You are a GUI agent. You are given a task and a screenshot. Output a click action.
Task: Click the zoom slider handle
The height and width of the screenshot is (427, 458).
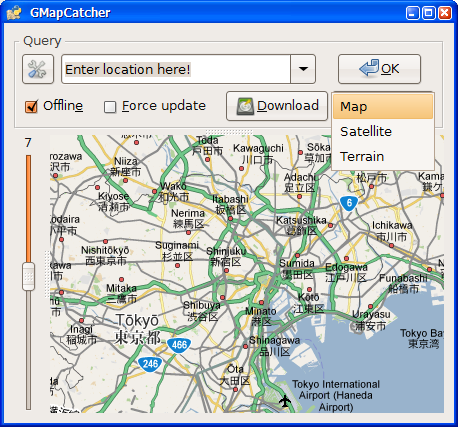click(29, 276)
